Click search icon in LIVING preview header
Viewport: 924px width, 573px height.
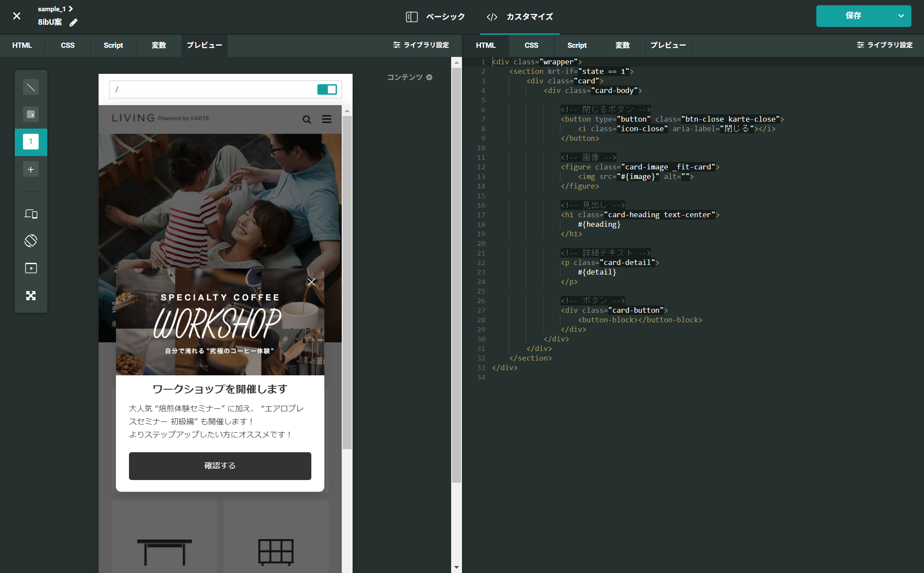click(307, 119)
